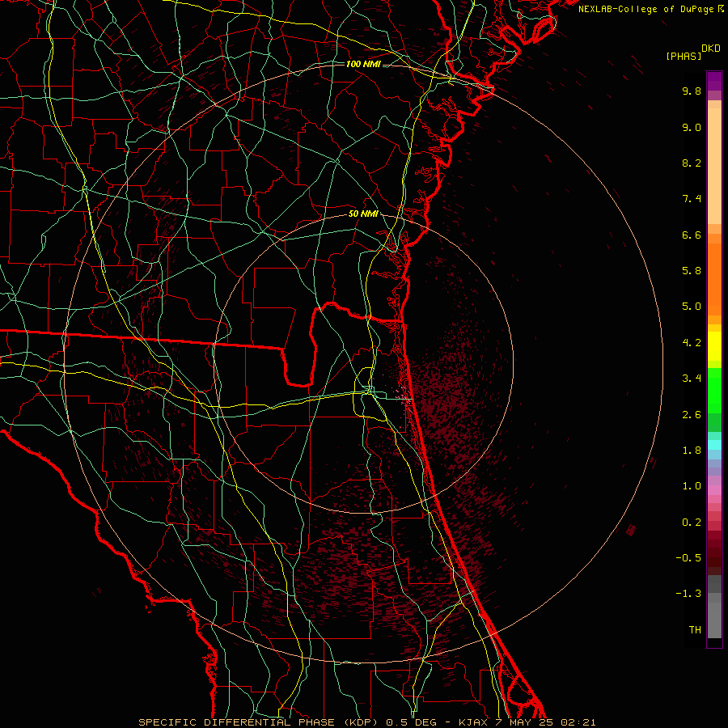Click the yellow swatch on the color bar
This screenshot has width=728, height=728.
[714, 346]
